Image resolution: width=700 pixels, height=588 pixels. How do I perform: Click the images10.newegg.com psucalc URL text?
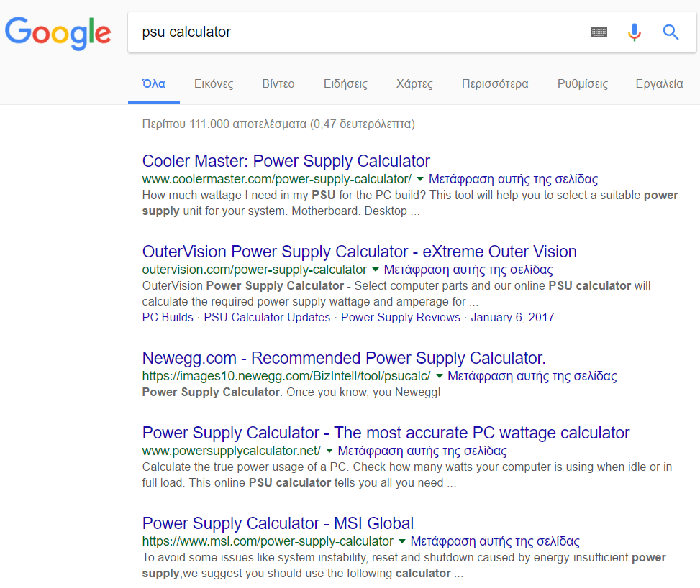tap(286, 376)
